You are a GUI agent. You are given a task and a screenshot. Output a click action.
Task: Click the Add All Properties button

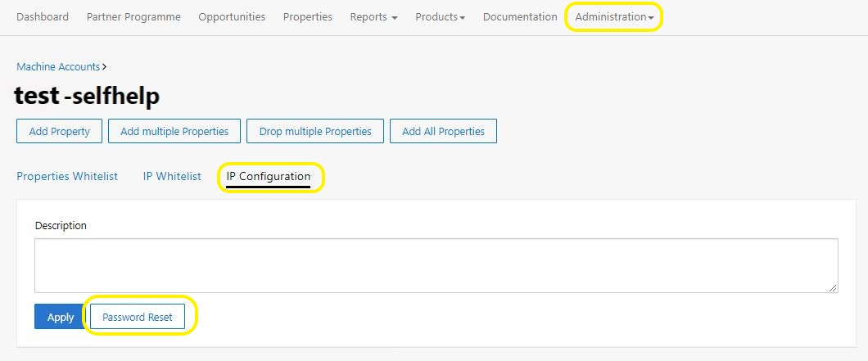(443, 131)
